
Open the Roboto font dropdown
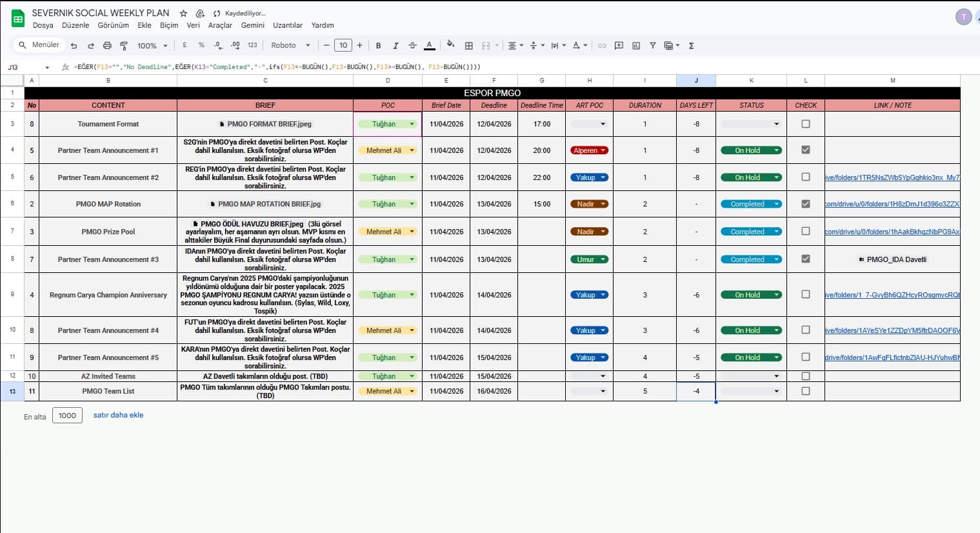pos(290,45)
